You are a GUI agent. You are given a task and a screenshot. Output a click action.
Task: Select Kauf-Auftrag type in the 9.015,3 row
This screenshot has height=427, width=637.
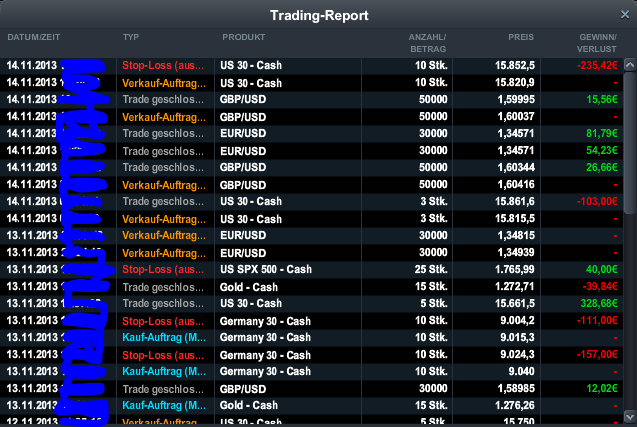(x=164, y=338)
